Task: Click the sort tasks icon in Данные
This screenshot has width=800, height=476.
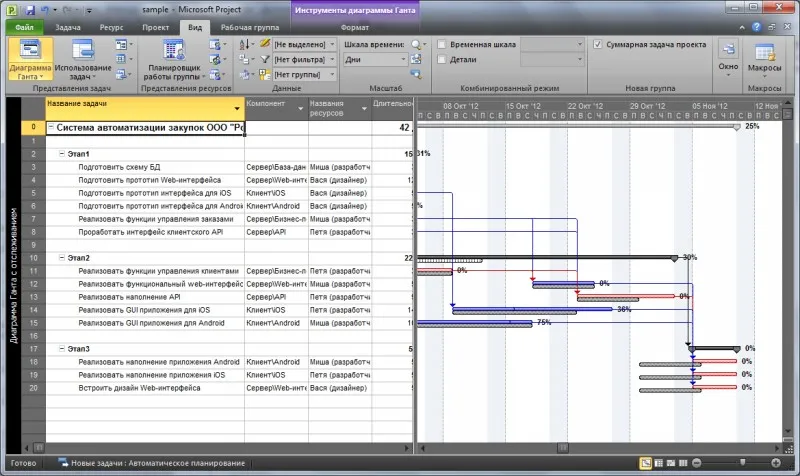Action: coord(245,44)
